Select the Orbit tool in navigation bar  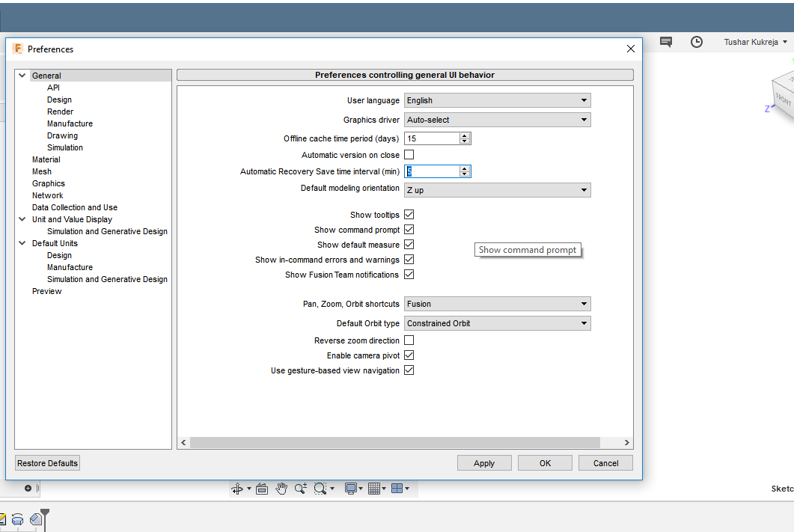click(x=237, y=489)
